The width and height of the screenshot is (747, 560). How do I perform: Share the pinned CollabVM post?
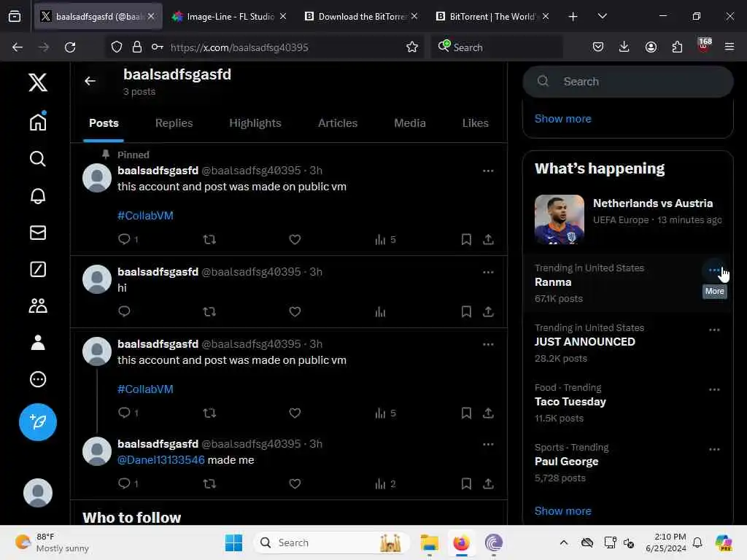(x=488, y=239)
